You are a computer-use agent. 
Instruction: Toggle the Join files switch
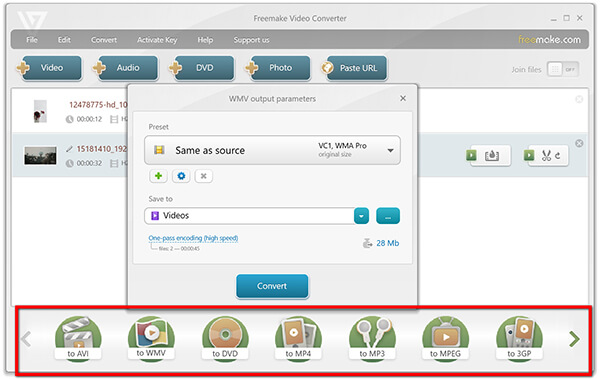[562, 70]
